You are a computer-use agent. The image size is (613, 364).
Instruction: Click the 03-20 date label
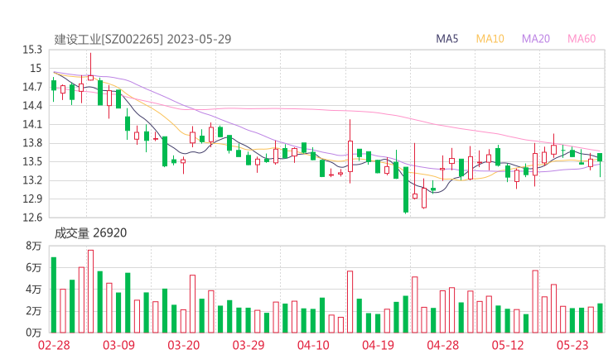(184, 345)
